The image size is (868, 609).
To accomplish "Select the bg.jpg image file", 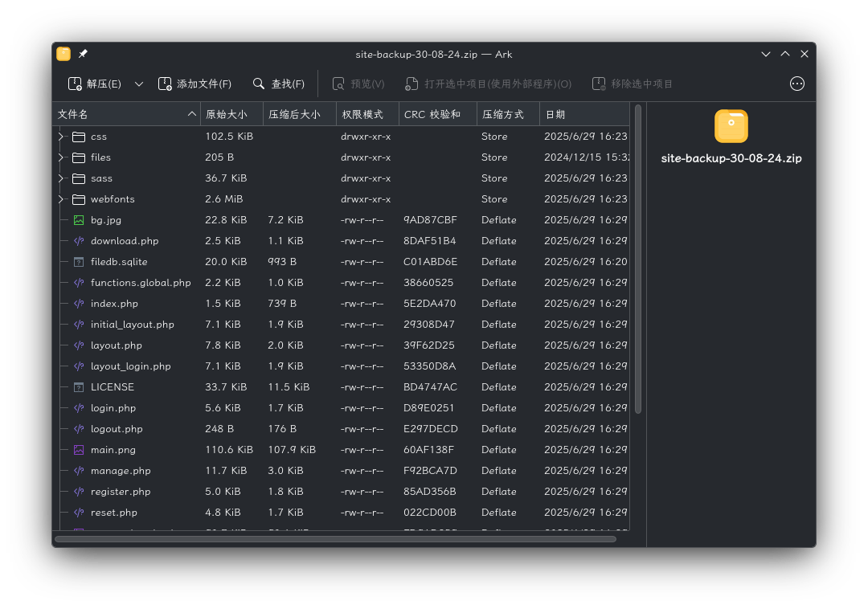I will click(x=106, y=220).
